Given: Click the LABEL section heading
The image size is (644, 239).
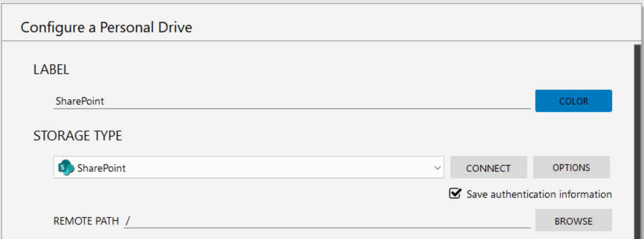Looking at the screenshot, I should point(51,70).
